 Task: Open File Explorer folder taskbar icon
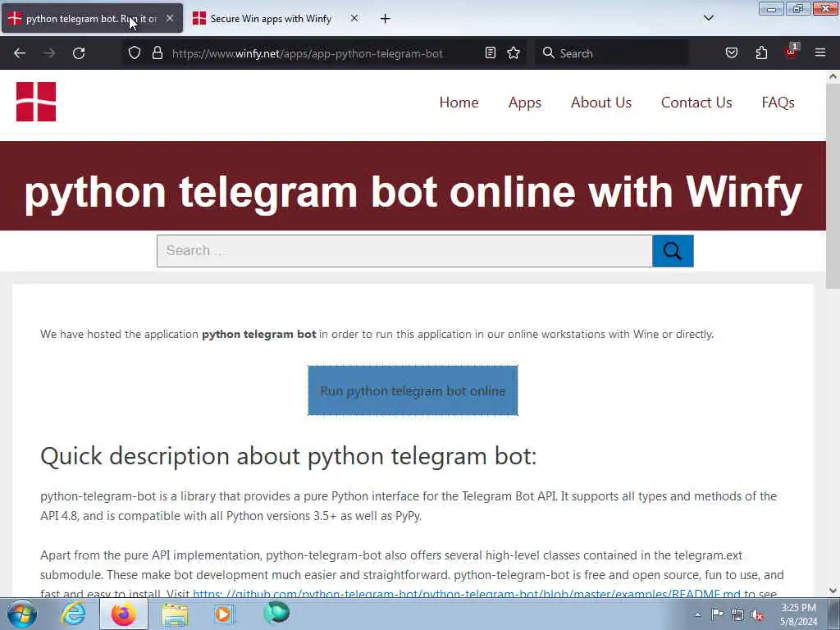pyautogui.click(x=175, y=614)
